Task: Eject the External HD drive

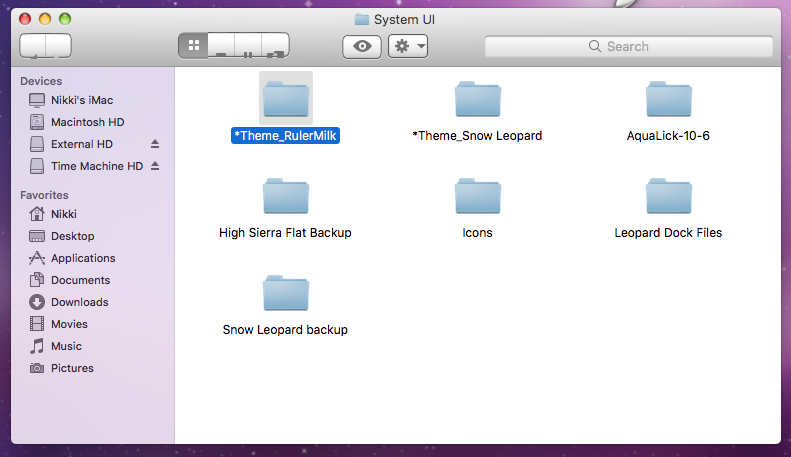Action: click(x=155, y=144)
